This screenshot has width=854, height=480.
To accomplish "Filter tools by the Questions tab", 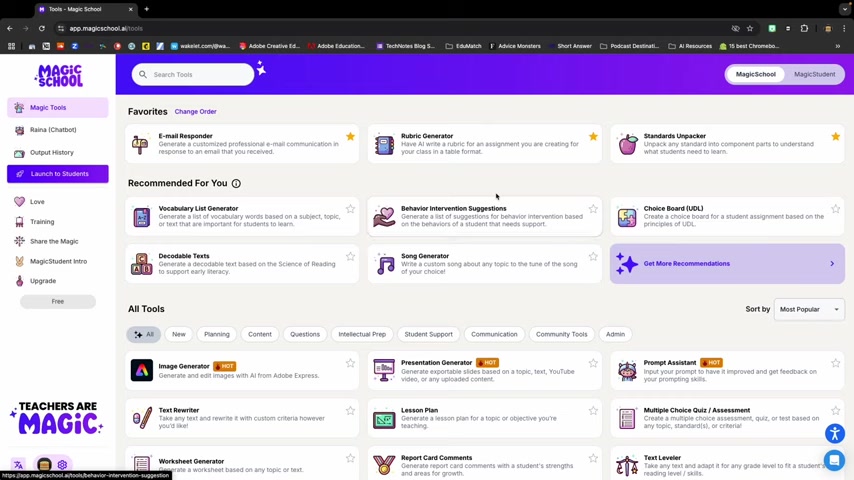I will click(305, 334).
